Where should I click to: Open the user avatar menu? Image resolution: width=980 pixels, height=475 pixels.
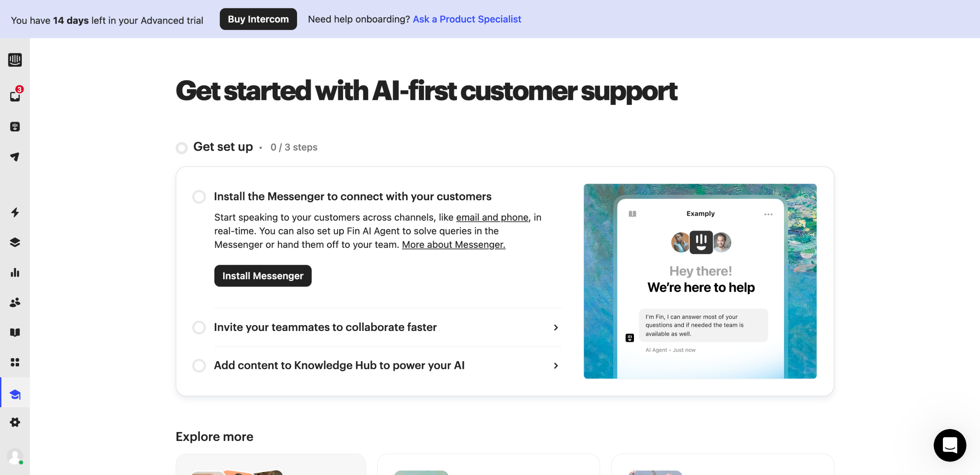point(15,457)
